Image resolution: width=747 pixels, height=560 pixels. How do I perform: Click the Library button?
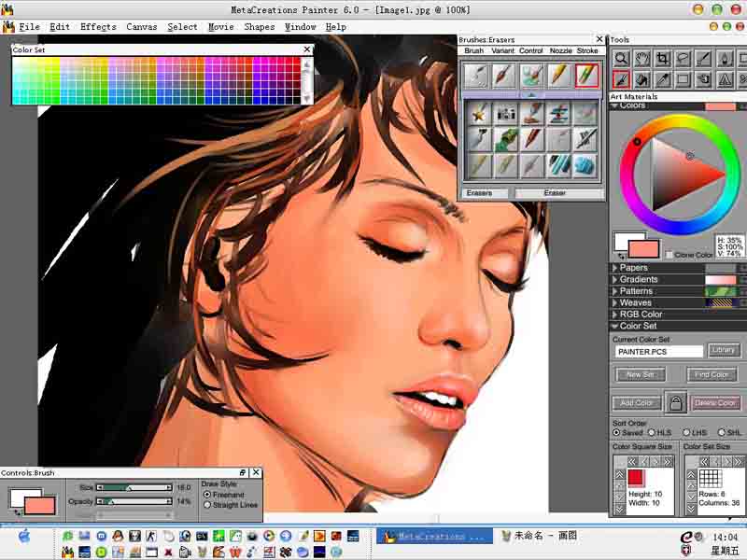tap(724, 351)
